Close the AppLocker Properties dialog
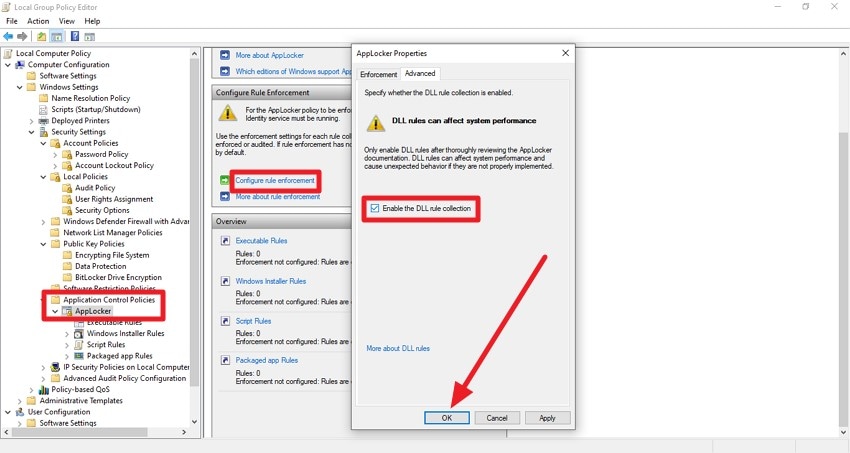Viewport: 850px width, 453px height. (x=565, y=53)
